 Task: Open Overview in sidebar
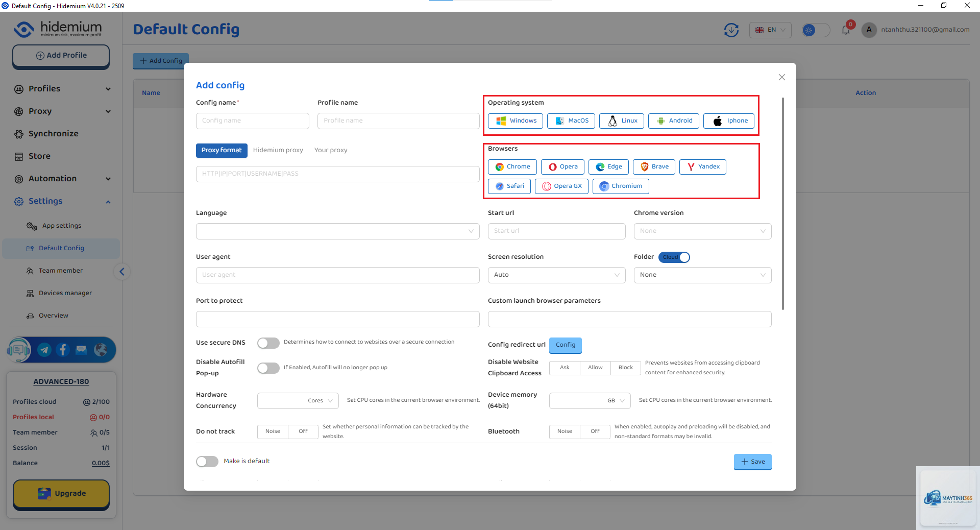coord(61,316)
